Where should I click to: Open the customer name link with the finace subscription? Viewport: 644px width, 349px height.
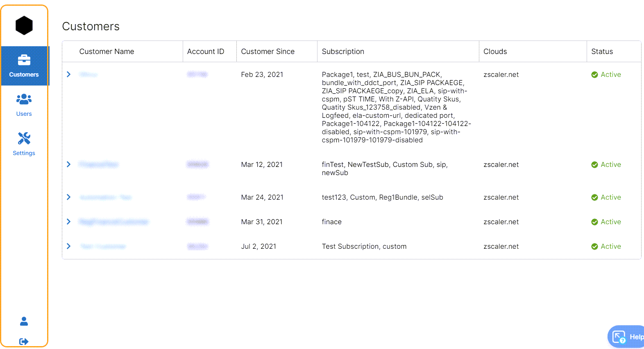114,222
